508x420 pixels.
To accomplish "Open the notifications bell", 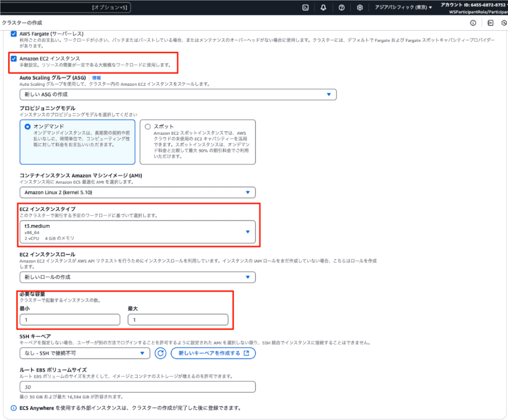I will point(323,7).
